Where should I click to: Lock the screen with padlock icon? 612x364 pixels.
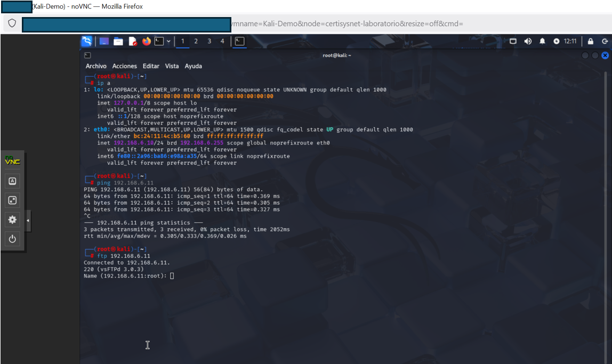[x=591, y=41]
